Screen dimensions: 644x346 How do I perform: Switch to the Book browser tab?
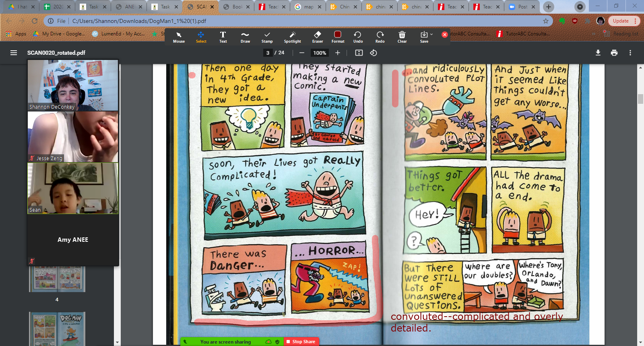click(x=237, y=7)
